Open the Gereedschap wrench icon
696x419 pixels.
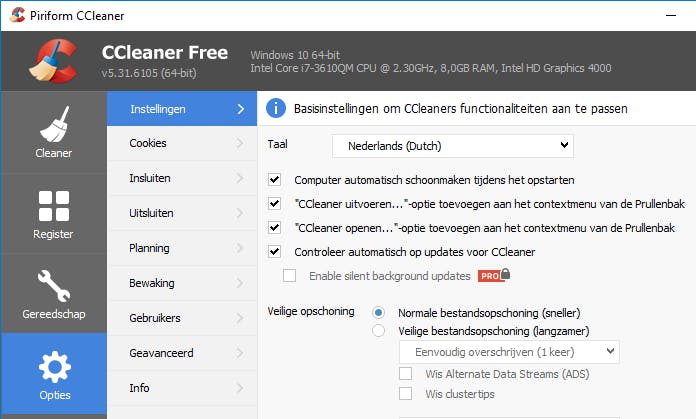pos(54,286)
